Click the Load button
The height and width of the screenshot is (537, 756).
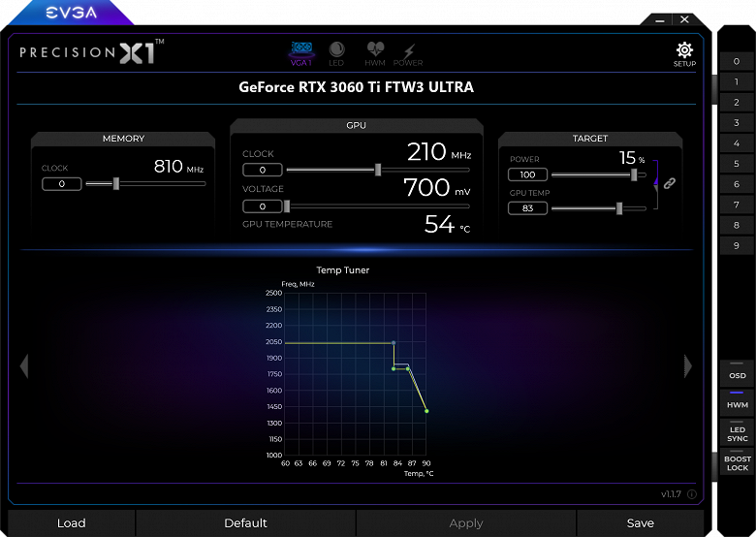tap(72, 523)
